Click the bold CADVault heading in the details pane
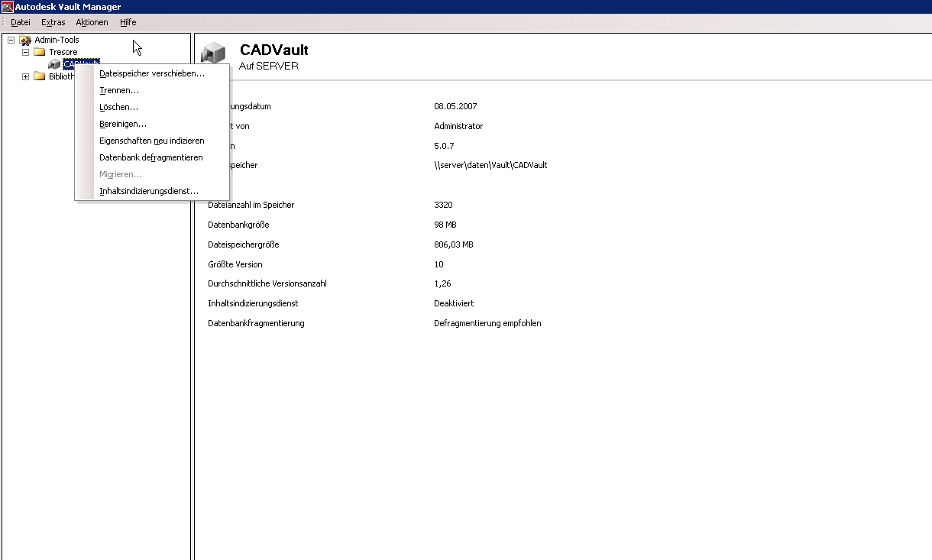The image size is (932, 560). (273, 50)
